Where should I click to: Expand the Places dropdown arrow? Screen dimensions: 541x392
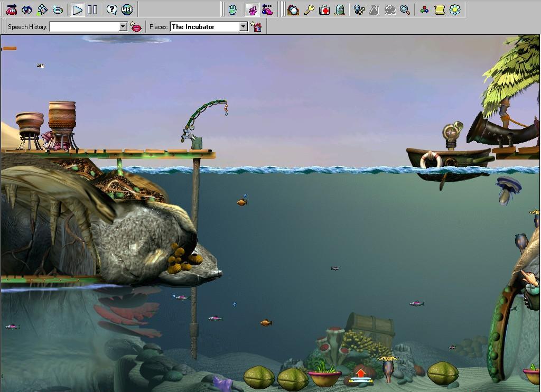click(244, 26)
